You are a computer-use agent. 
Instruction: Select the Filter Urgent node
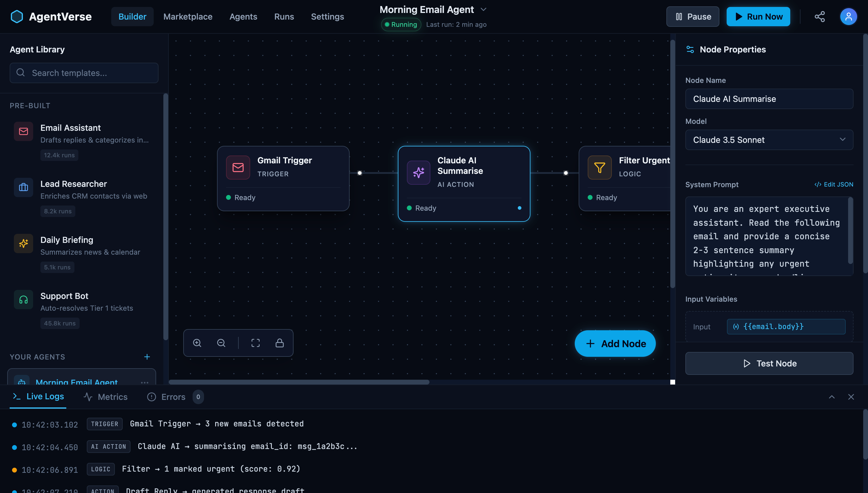click(624, 178)
